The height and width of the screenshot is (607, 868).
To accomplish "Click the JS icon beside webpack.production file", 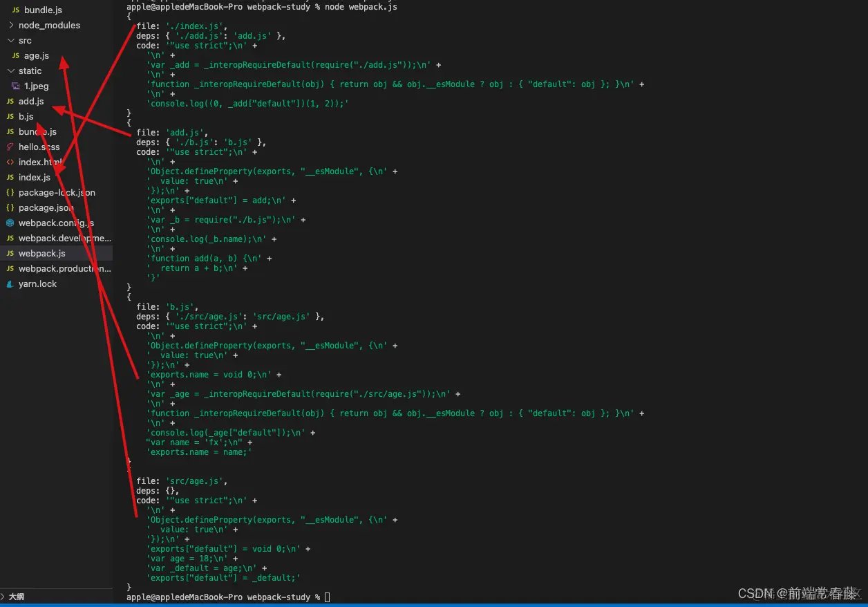I will coord(10,269).
